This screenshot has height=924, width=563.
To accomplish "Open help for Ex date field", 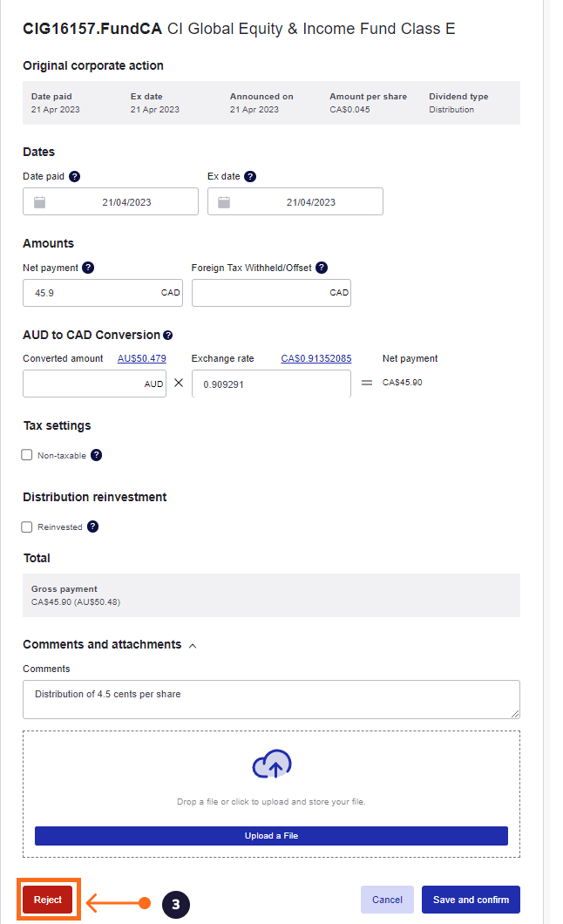I will pos(250,176).
